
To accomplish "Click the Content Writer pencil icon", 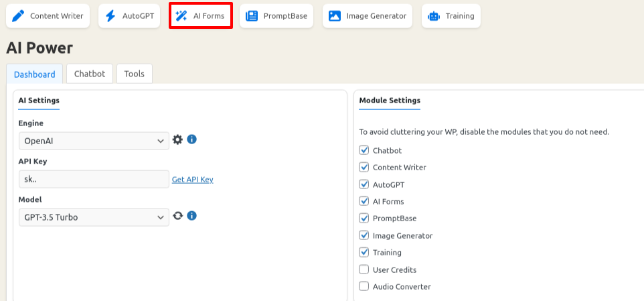I will pyautogui.click(x=18, y=16).
